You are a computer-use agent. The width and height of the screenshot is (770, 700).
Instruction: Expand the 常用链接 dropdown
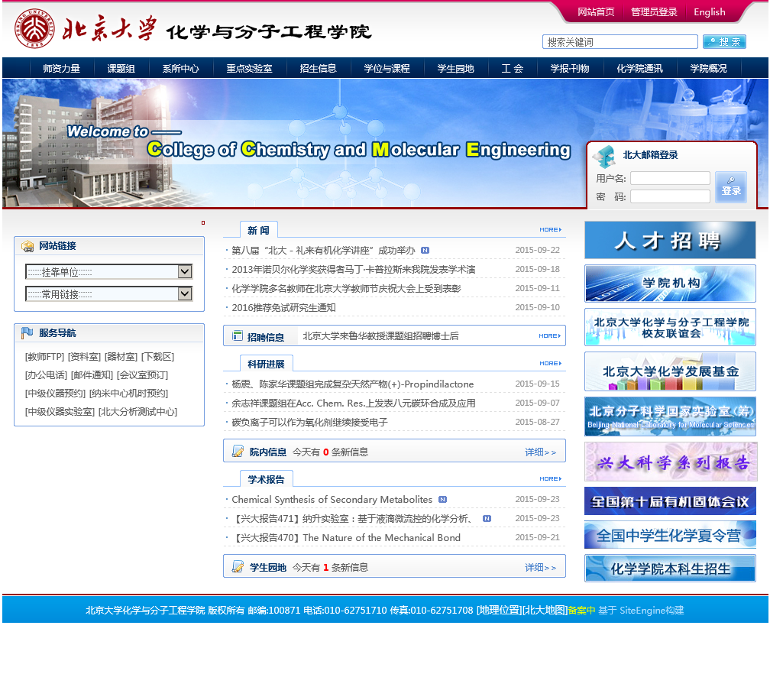click(x=109, y=293)
